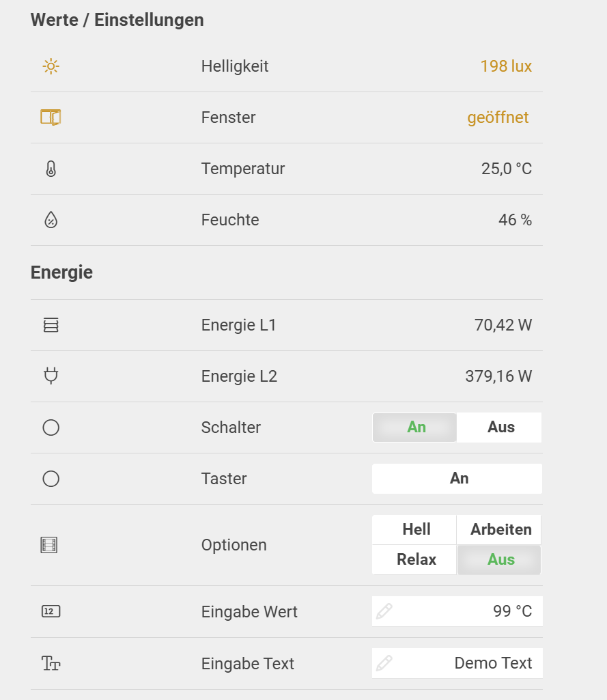Set Optionen to Aus
This screenshot has width=607, height=700.
[x=500, y=560]
